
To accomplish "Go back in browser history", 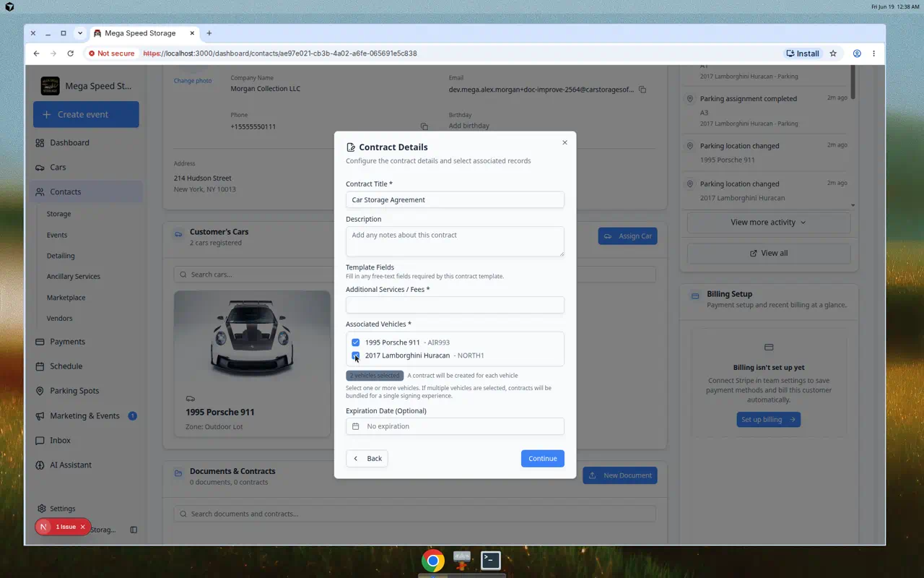I will (x=36, y=53).
